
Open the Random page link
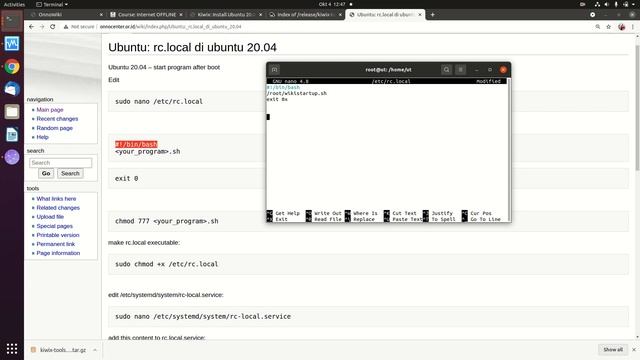(x=54, y=128)
